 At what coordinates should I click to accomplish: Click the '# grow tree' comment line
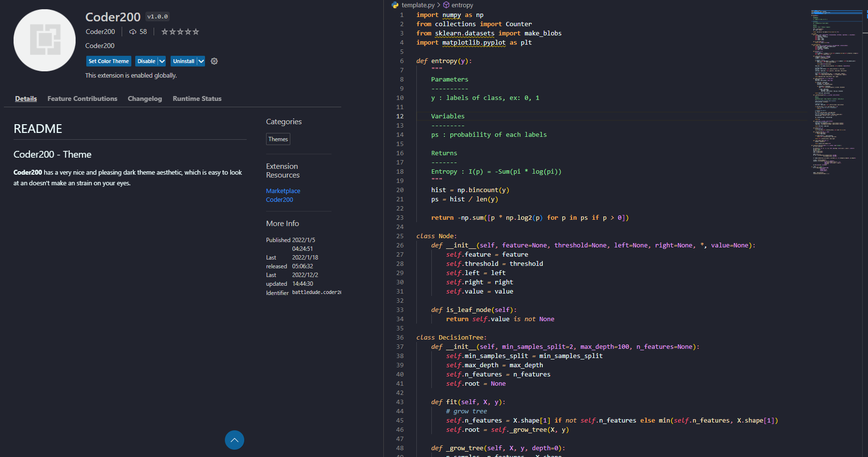tap(467, 411)
